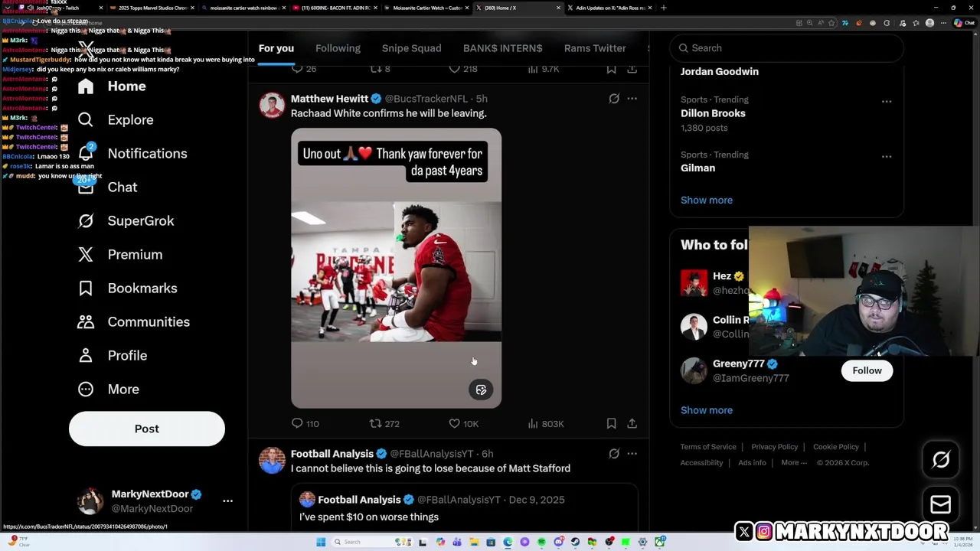Follow Greeny777
980x551 pixels.
(867, 370)
